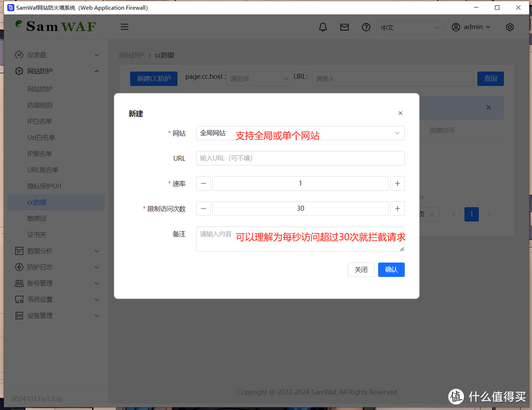This screenshot has width=532, height=410.
Task: Collapse the sidebar using the hamburger icon
Action: [x=124, y=27]
